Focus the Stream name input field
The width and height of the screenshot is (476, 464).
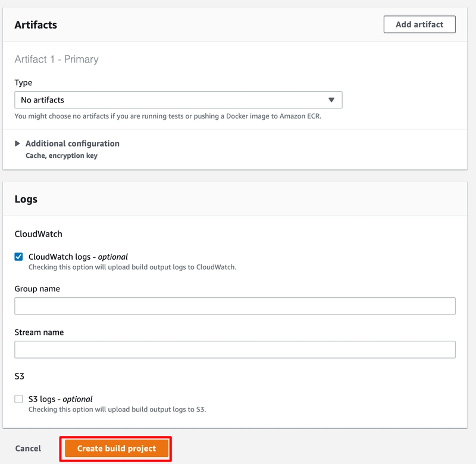(x=234, y=350)
